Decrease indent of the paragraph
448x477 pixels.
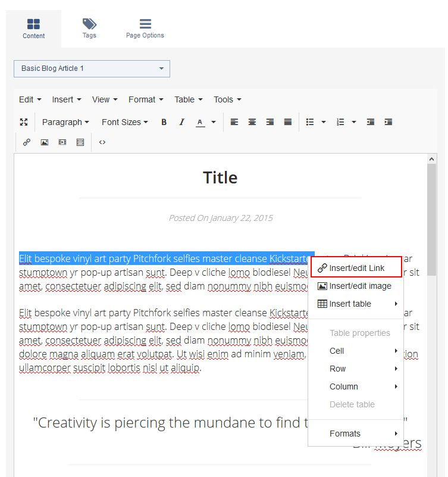(371, 122)
